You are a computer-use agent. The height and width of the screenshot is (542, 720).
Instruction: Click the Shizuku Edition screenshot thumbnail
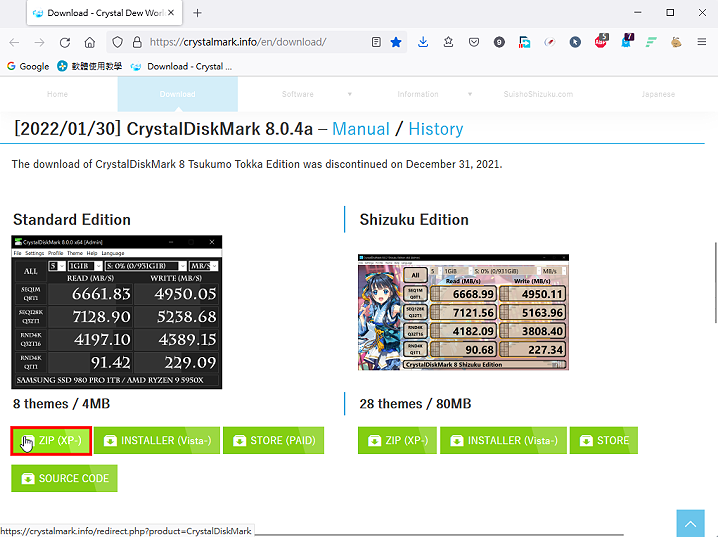click(463, 312)
